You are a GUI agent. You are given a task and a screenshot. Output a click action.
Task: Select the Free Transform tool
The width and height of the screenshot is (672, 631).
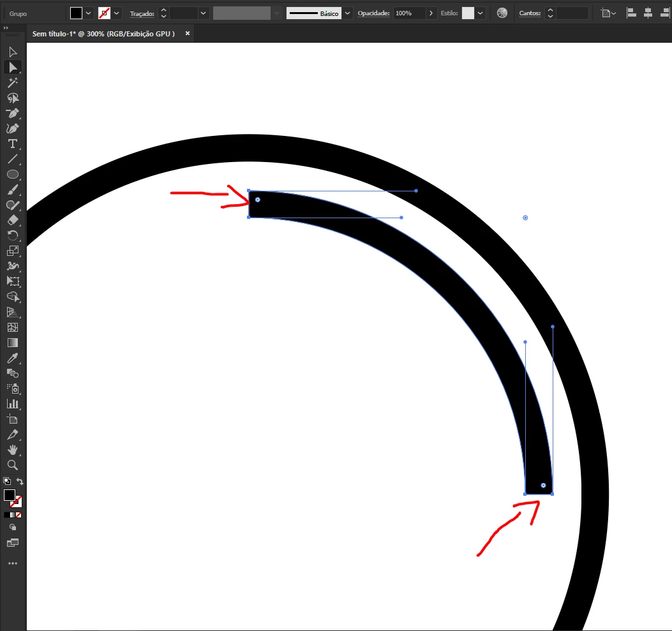tap(13, 281)
